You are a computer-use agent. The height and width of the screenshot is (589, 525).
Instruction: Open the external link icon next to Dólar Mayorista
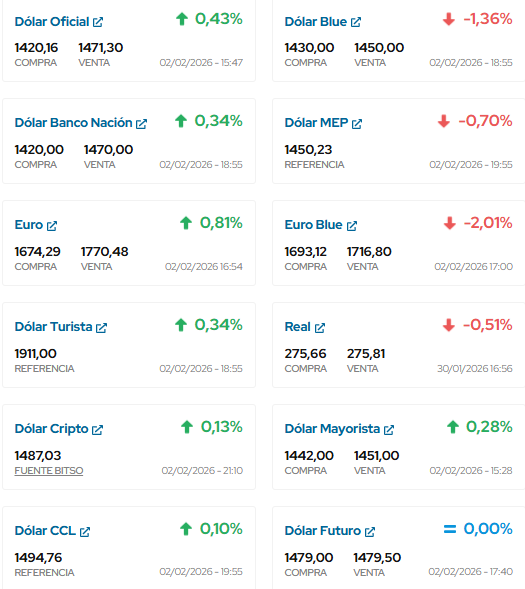point(389,430)
